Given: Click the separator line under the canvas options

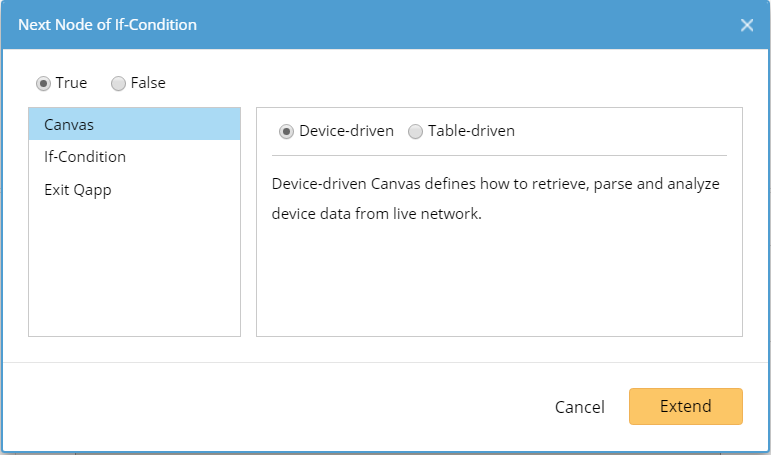Looking at the screenshot, I should pyautogui.click(x=498, y=155).
